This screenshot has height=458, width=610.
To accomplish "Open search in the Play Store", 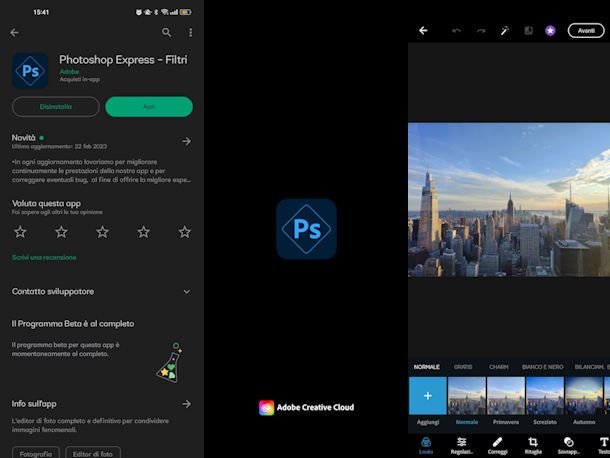I will [x=167, y=32].
